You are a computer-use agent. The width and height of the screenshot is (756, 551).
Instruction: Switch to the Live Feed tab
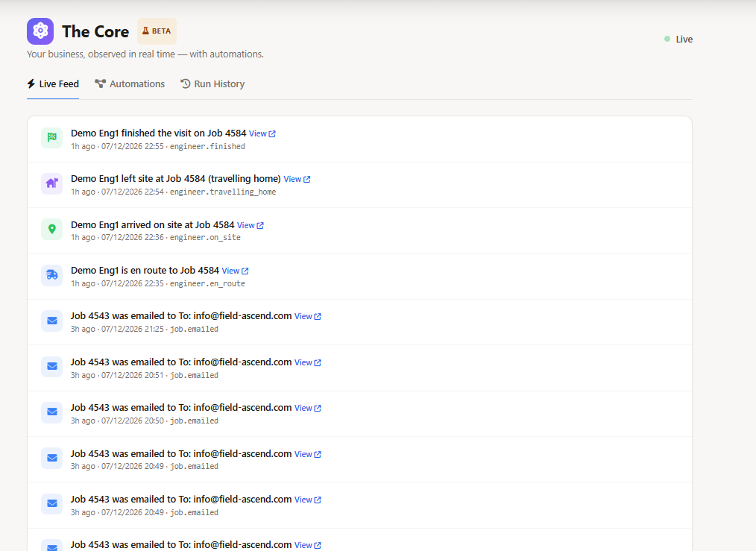[53, 84]
